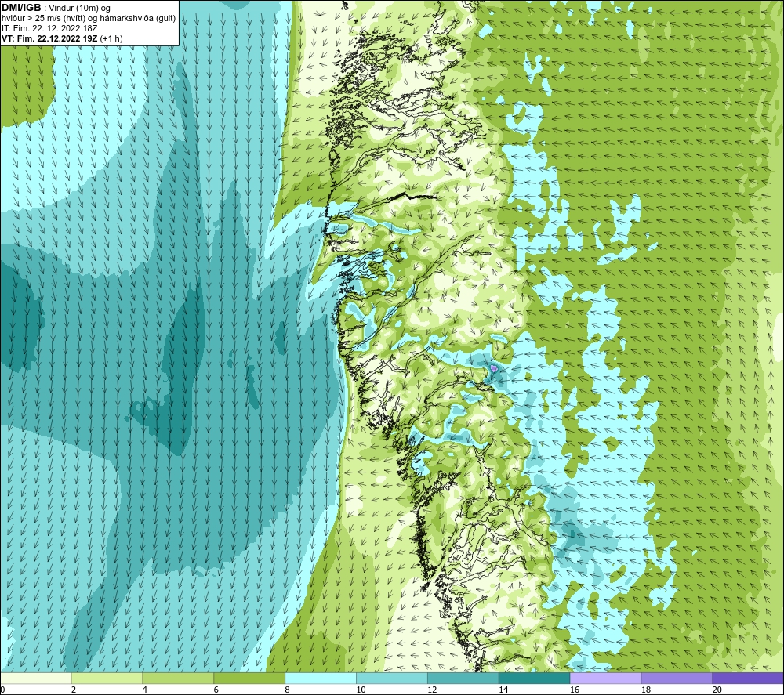784x695 pixels.
Task: Click the 'Vindur (10m) og' header text
Action: click(x=80, y=9)
